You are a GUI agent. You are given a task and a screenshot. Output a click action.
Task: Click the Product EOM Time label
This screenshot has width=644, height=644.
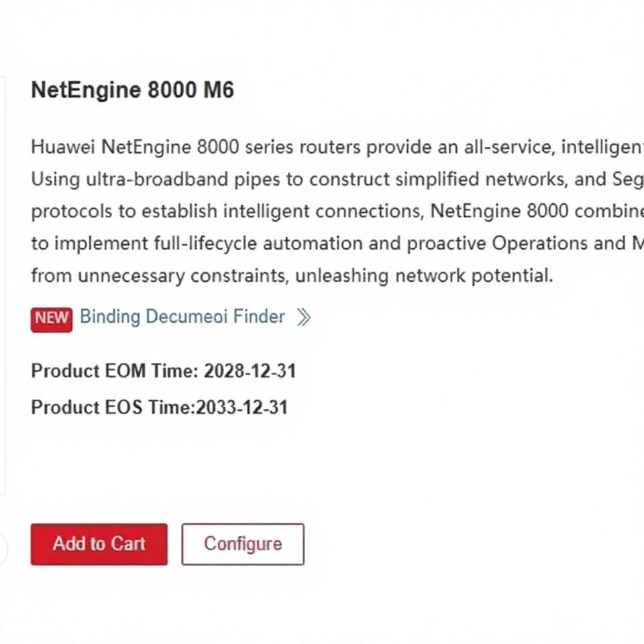(114, 371)
